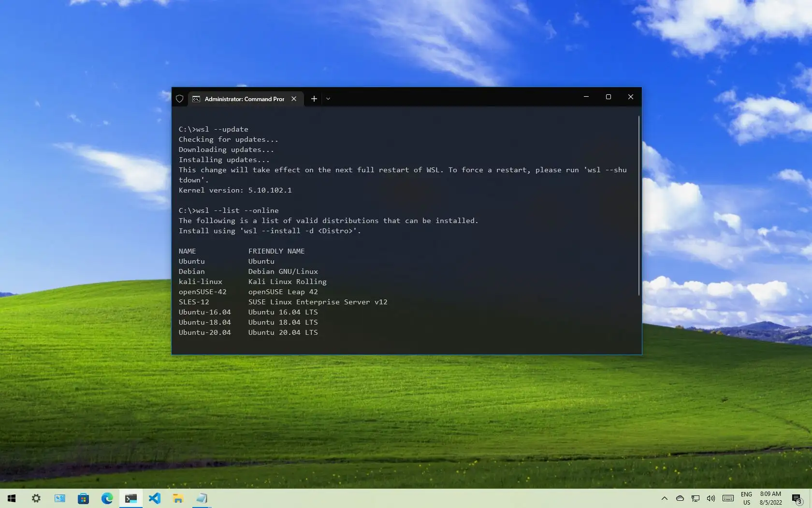Open Notepad from the taskbar
Screen dimensions: 812x508
pos(202,499)
